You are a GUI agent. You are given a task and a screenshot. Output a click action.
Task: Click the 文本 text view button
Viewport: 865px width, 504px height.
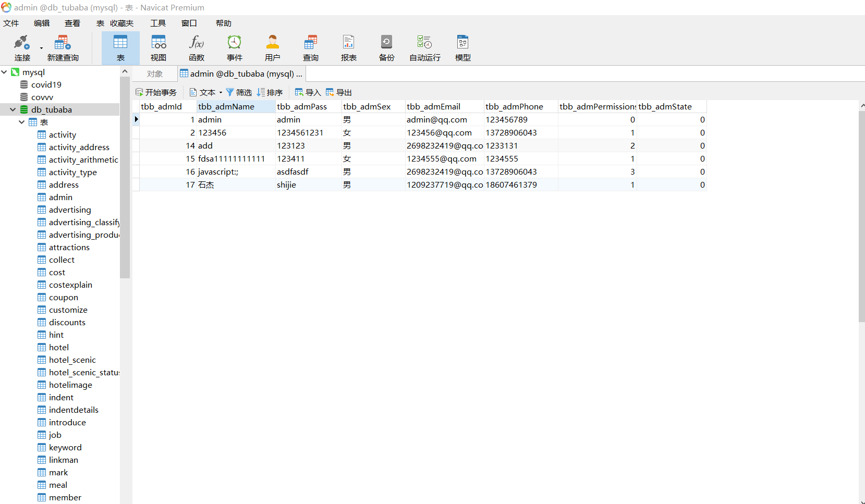pyautogui.click(x=203, y=92)
